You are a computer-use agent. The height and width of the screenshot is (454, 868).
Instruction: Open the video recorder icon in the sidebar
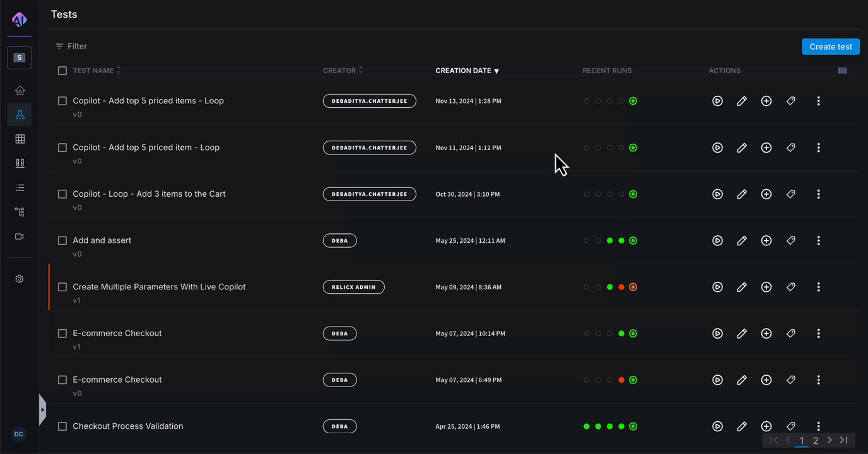20,236
